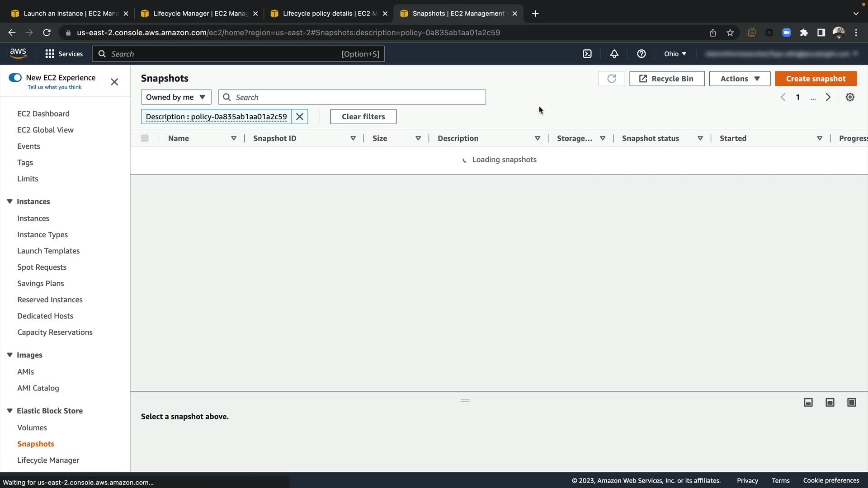Check the select-all snapshots checkbox
Viewport: 868px width, 488px height.
[x=145, y=138]
